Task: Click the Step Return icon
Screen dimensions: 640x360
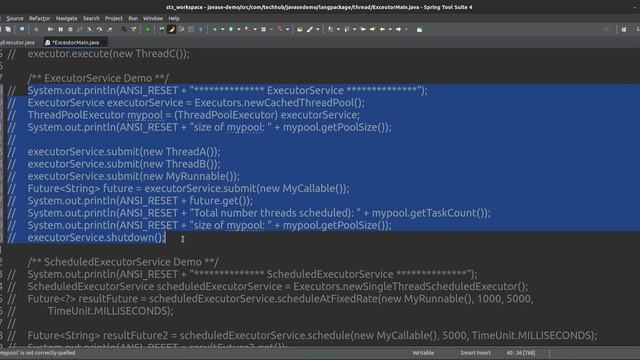Action: click(109, 29)
